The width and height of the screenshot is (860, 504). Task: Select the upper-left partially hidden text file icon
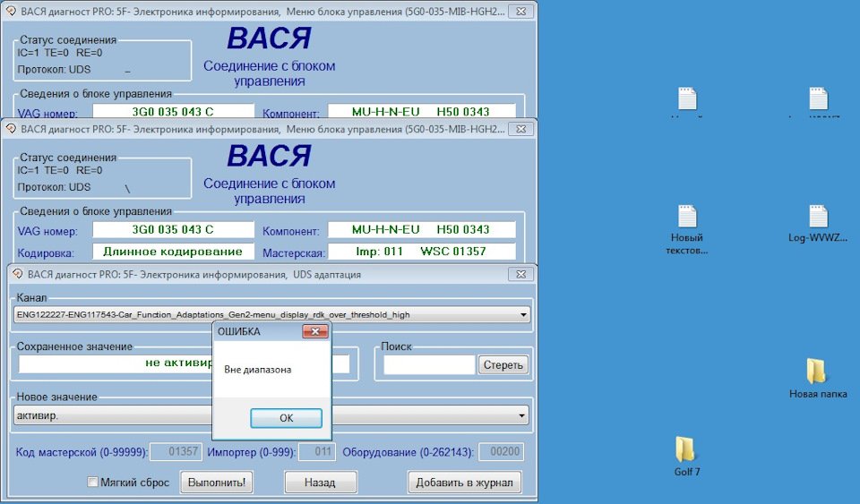(687, 99)
